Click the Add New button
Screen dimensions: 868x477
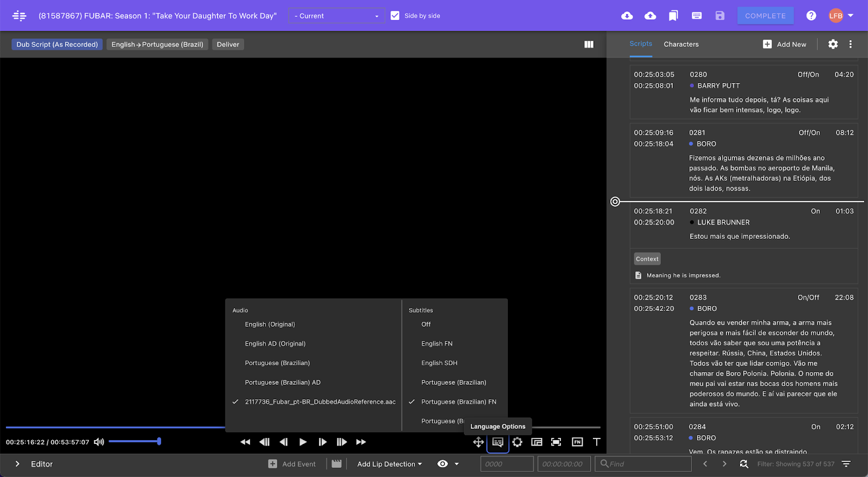[784, 44]
